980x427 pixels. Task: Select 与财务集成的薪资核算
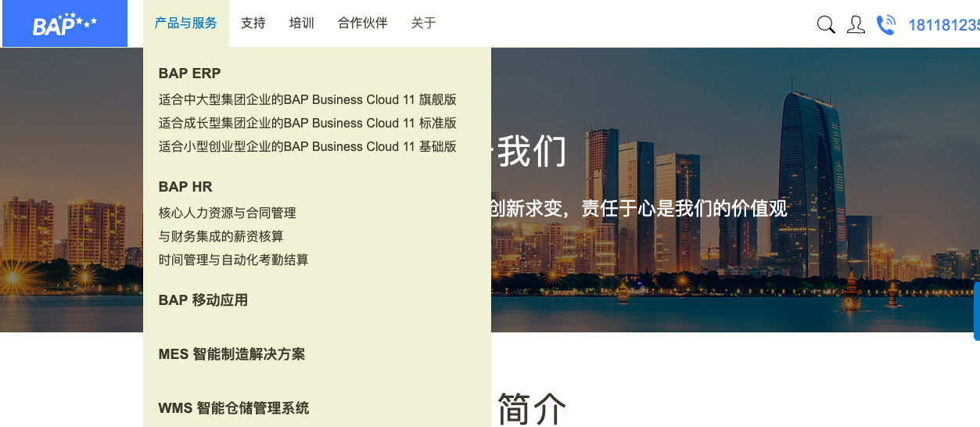(221, 236)
